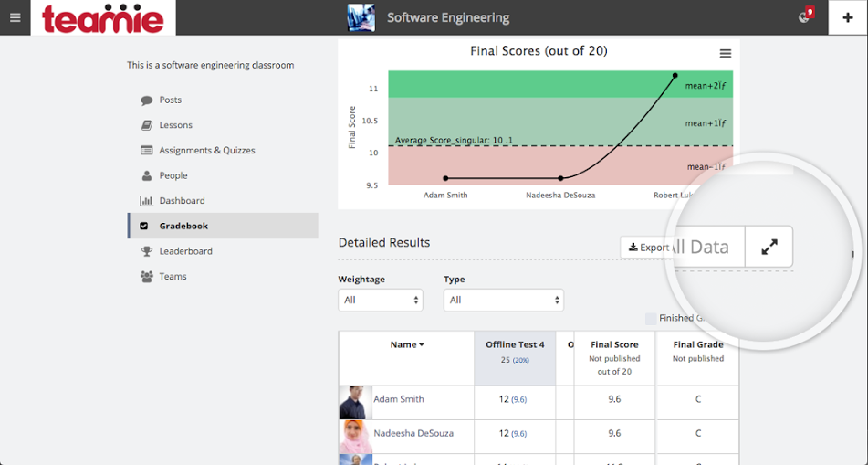This screenshot has height=465, width=868.
Task: Click the Detailed Results heading
Action: 384,243
